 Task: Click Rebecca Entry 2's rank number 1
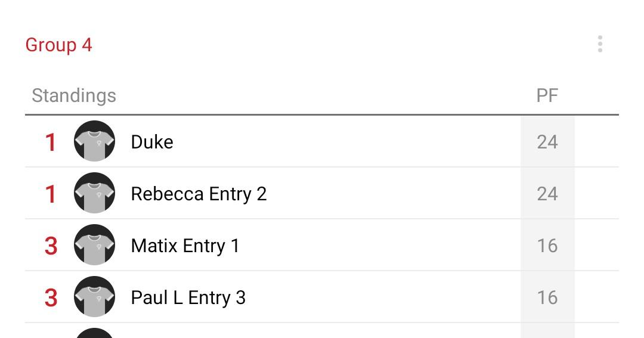pos(51,194)
